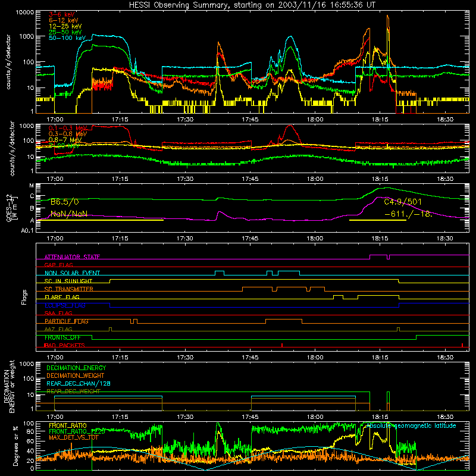
Task: Click the C4.9/501 flare annotation
Action: pos(403,202)
